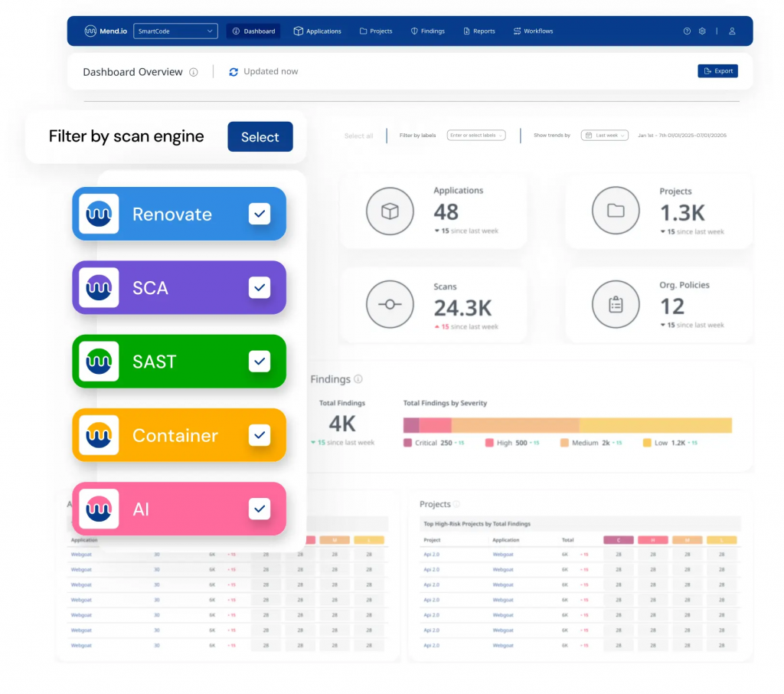Open the help question-mark icon

[x=687, y=31]
